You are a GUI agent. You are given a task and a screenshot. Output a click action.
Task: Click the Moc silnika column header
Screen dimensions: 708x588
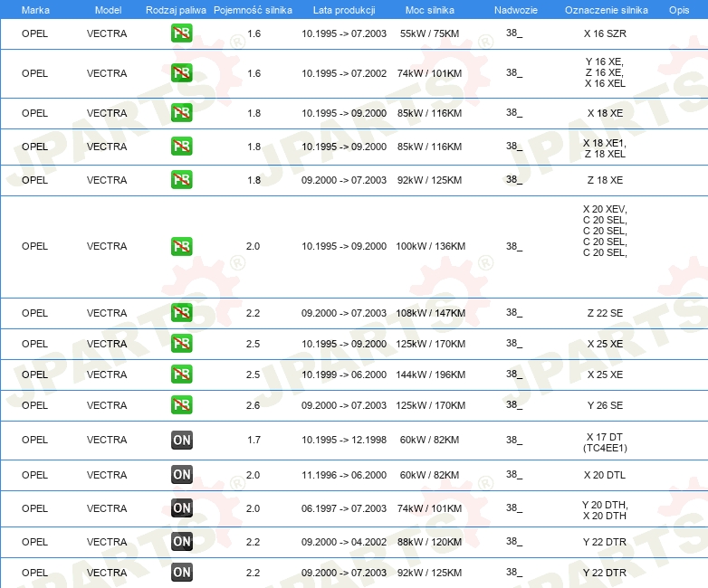pos(430,10)
